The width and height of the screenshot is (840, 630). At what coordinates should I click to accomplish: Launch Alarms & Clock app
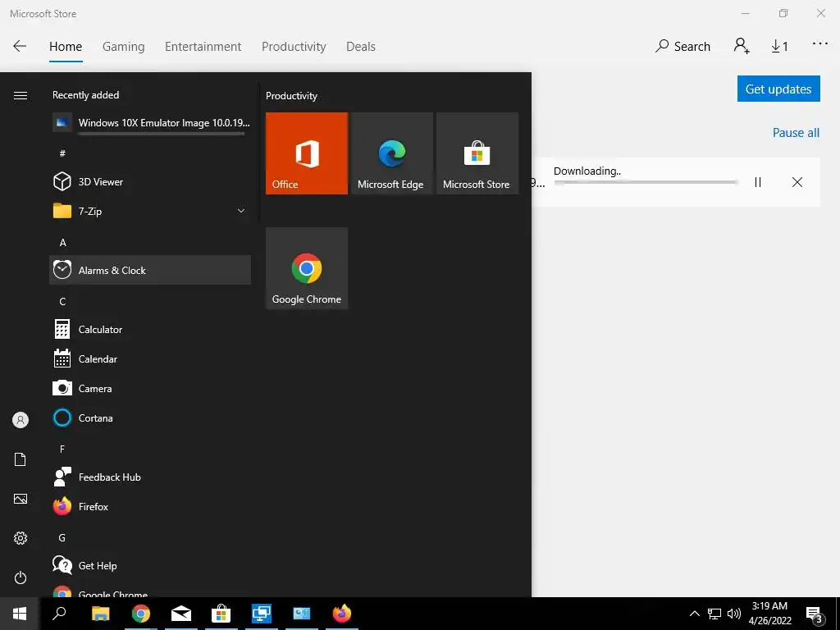pos(150,270)
